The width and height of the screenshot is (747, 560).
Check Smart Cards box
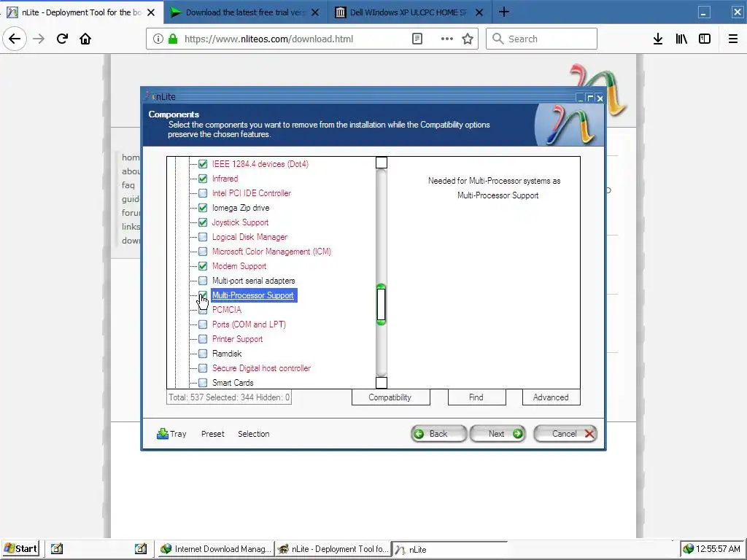click(203, 383)
